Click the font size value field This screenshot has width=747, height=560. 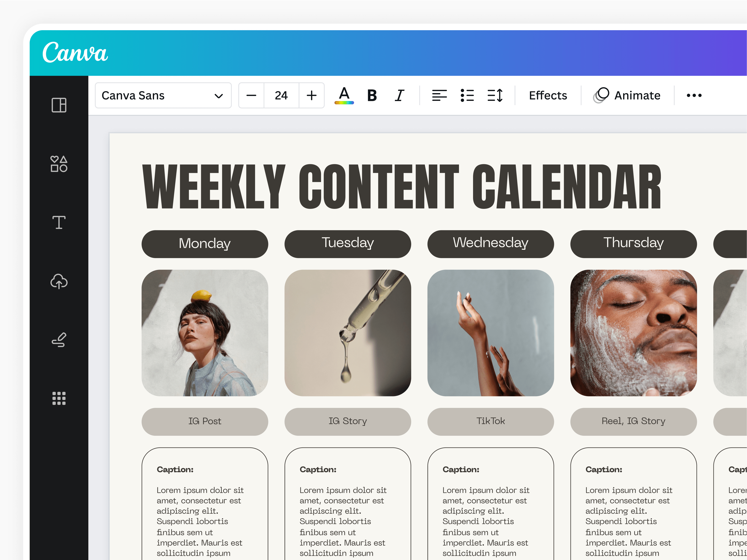click(281, 96)
